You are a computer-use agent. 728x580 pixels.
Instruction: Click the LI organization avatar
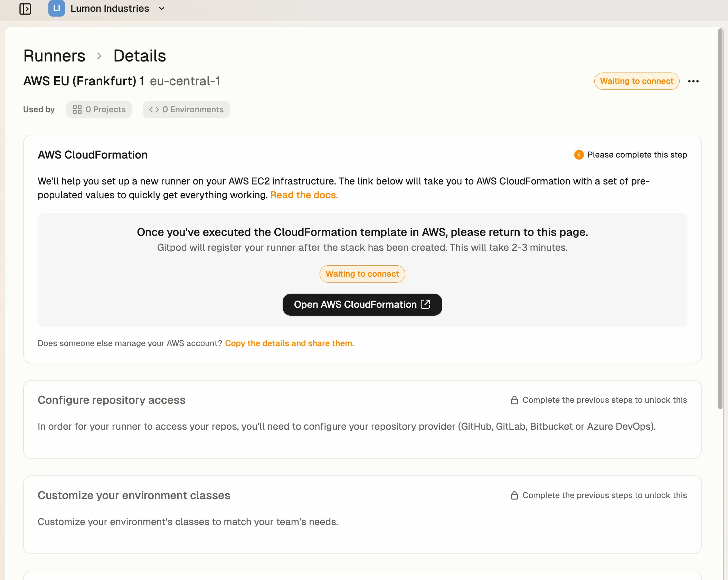click(x=57, y=8)
